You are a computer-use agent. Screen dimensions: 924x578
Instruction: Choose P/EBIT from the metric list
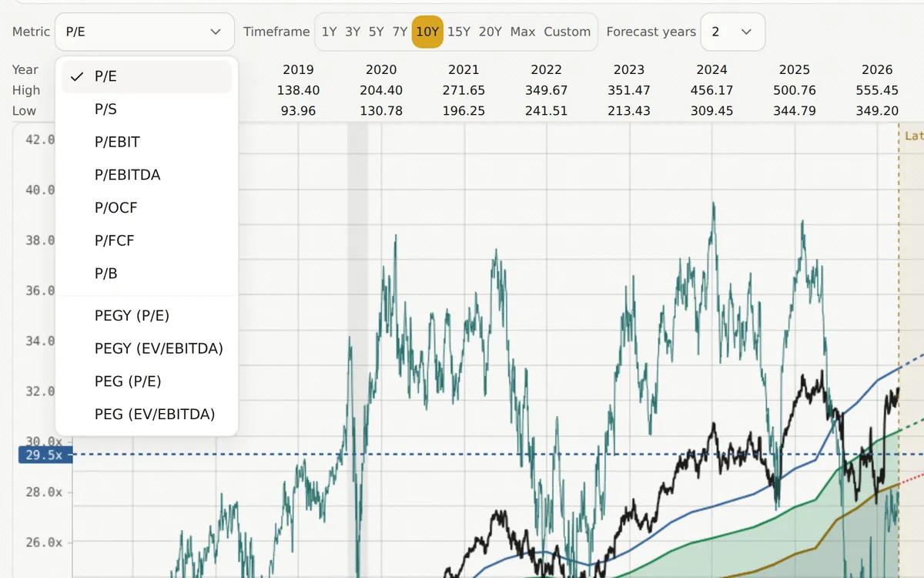[x=146, y=142]
